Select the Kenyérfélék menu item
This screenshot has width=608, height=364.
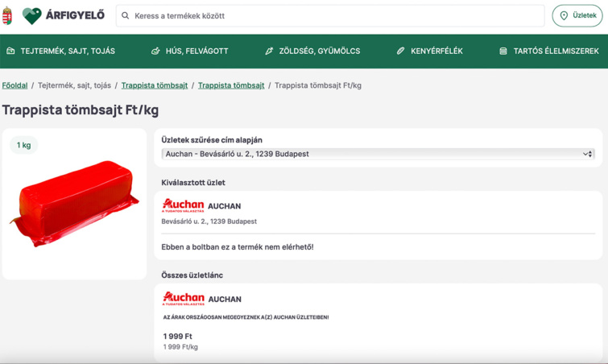[x=436, y=51]
